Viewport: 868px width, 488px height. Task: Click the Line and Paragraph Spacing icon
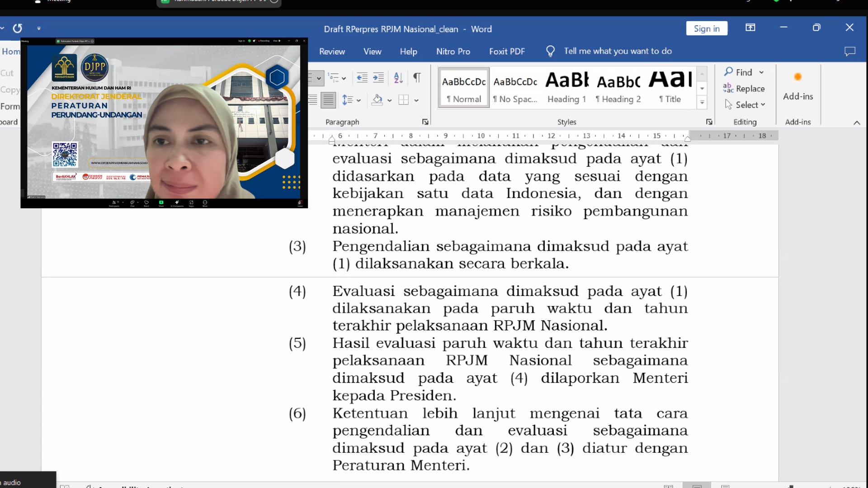347,100
